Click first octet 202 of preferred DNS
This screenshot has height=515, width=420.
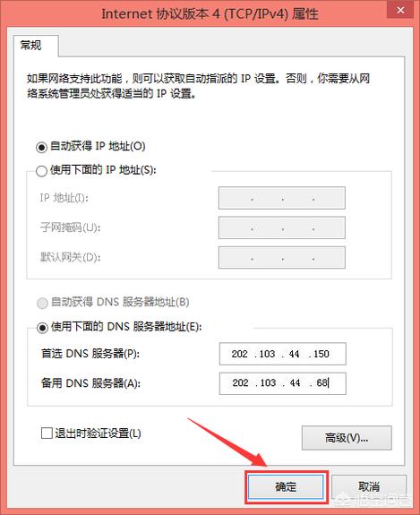pyautogui.click(x=239, y=354)
